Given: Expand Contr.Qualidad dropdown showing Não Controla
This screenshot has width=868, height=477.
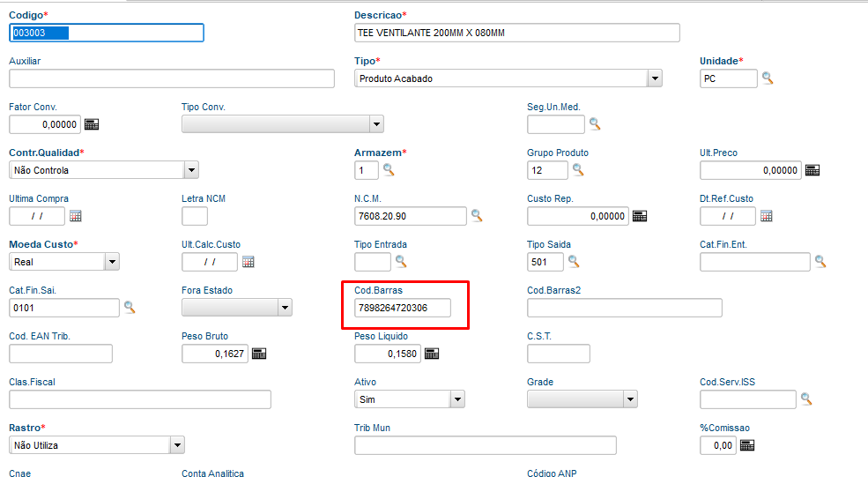Looking at the screenshot, I should click(x=191, y=170).
